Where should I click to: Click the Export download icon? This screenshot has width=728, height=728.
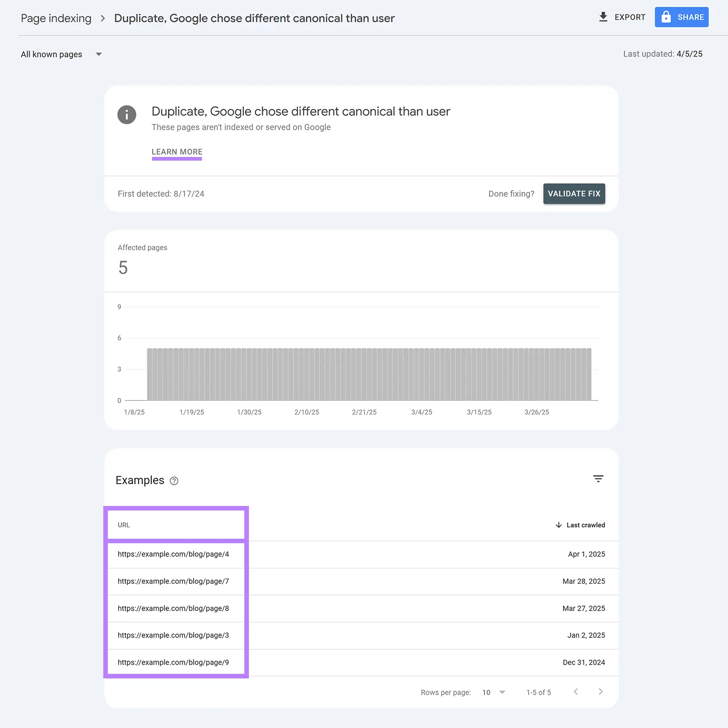click(603, 17)
